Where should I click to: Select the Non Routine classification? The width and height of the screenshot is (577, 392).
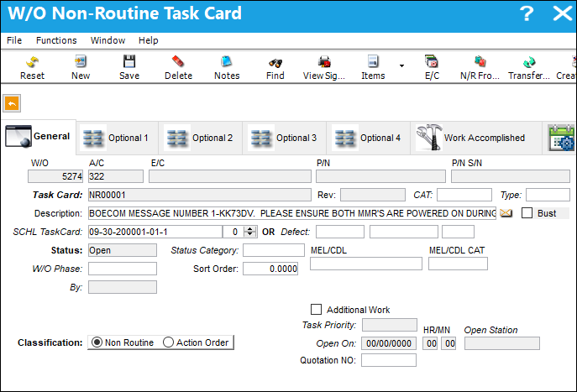pyautogui.click(x=97, y=342)
